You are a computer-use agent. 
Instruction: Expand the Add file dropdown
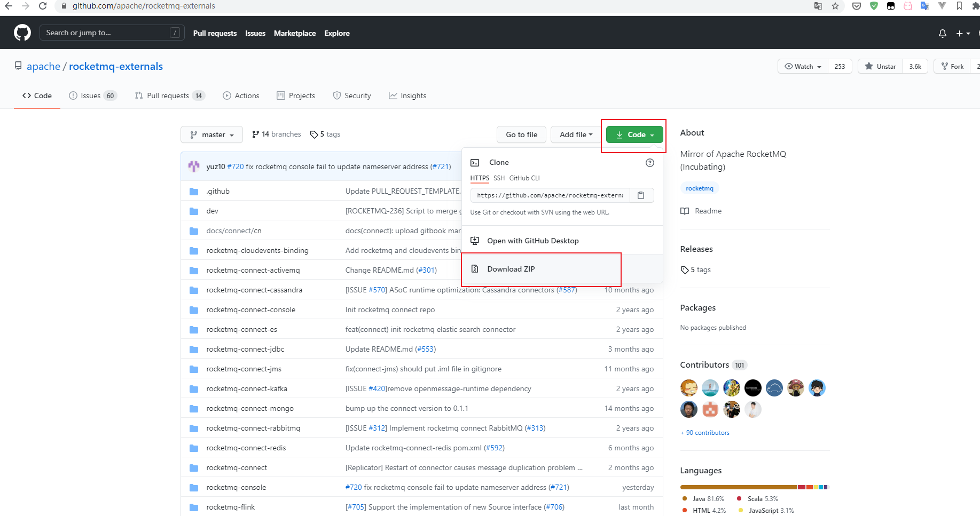coord(576,134)
